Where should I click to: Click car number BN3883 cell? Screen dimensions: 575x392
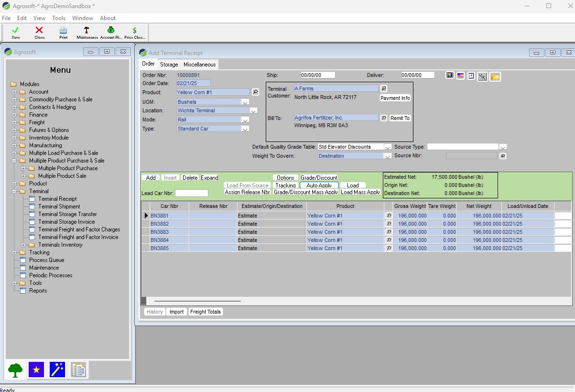coord(169,232)
